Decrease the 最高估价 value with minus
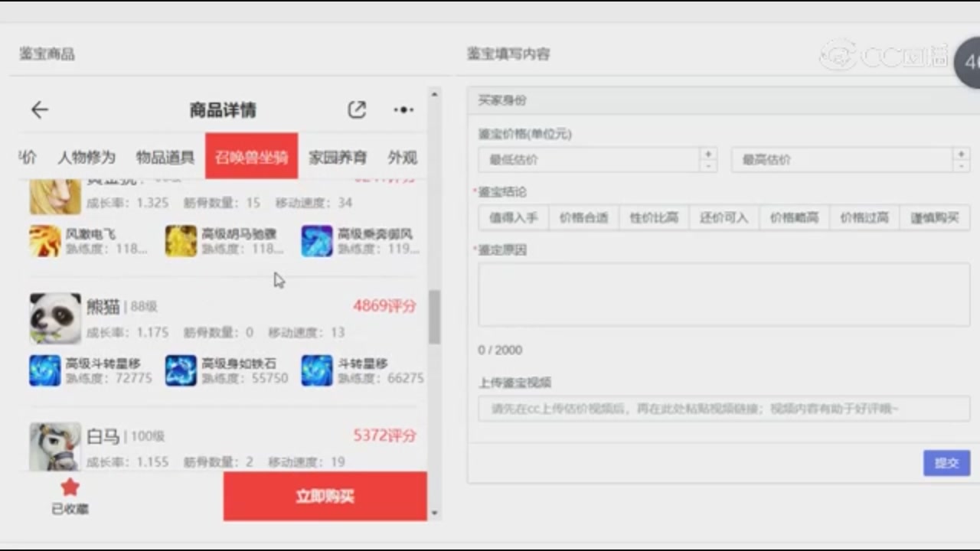Image resolution: width=980 pixels, height=551 pixels. (x=961, y=166)
